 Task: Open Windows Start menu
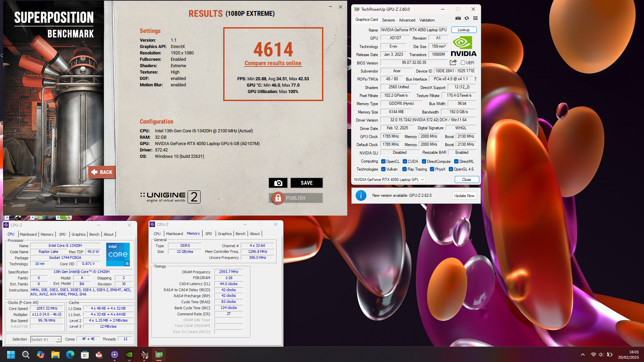[11, 355]
